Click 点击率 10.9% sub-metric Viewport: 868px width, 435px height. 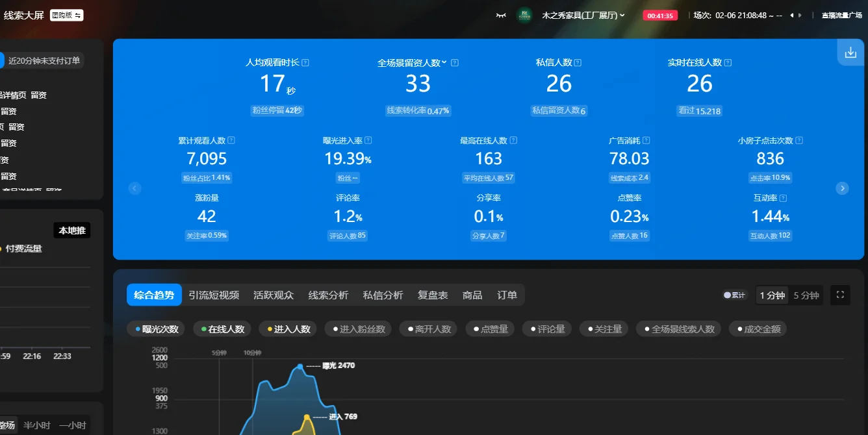click(771, 178)
